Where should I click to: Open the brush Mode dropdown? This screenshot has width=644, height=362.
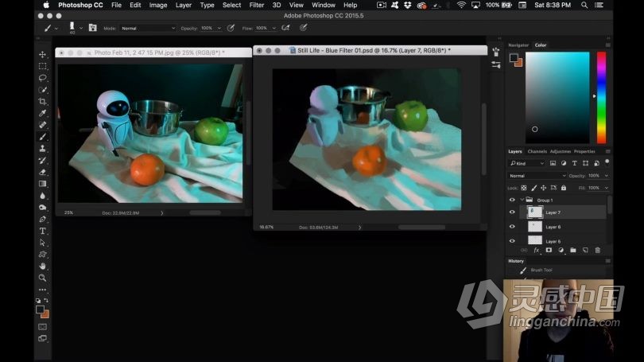148,29
